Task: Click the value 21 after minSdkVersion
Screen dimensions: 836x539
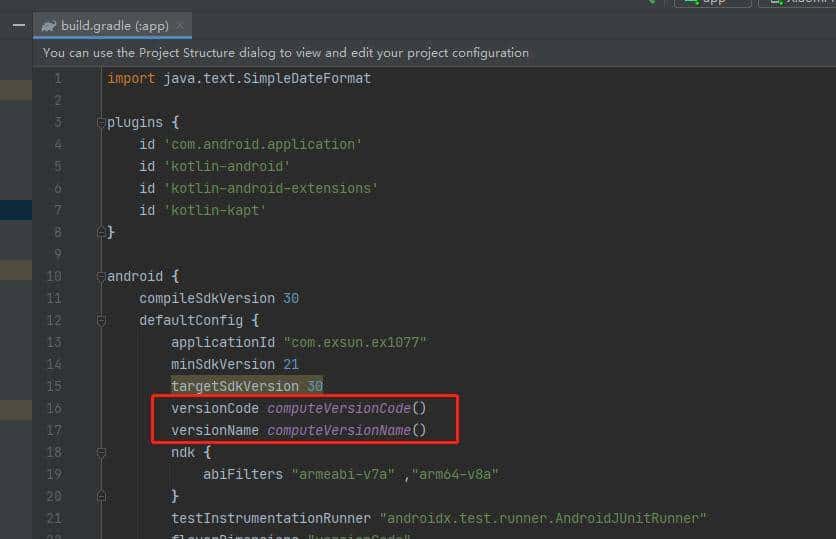Action: [x=291, y=364]
